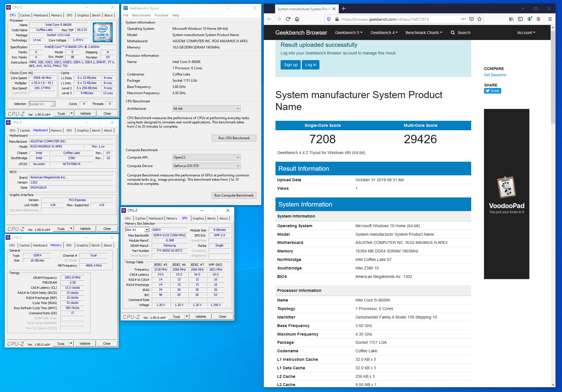
Task: Open the Compute Device GeForce GTX 970 dropdown
Action: pyautogui.click(x=207, y=166)
